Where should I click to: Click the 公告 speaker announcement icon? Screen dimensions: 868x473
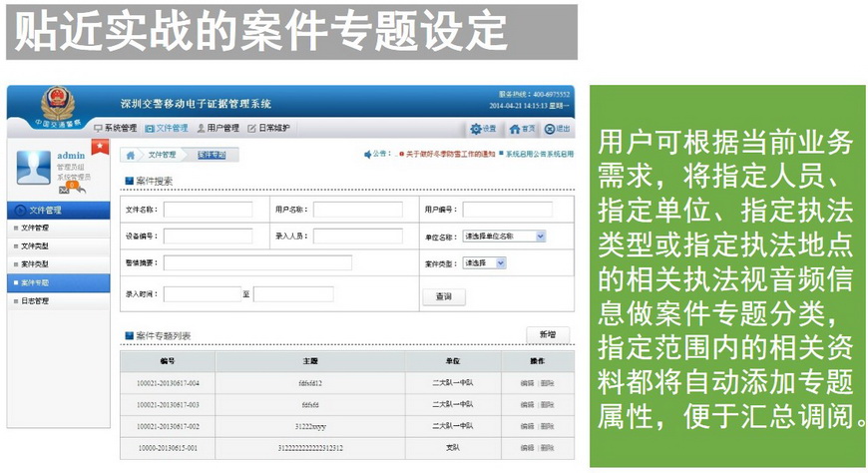[x=367, y=154]
